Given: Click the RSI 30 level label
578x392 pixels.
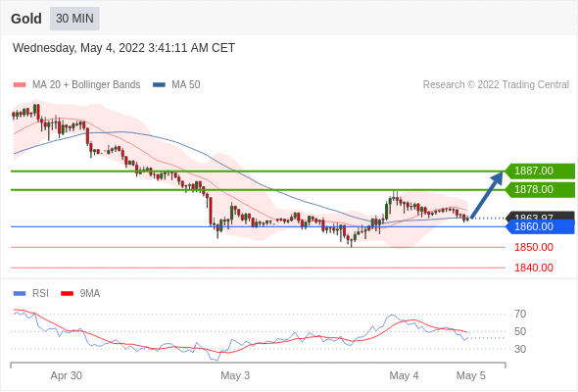Looking at the screenshot, I should [x=520, y=349].
